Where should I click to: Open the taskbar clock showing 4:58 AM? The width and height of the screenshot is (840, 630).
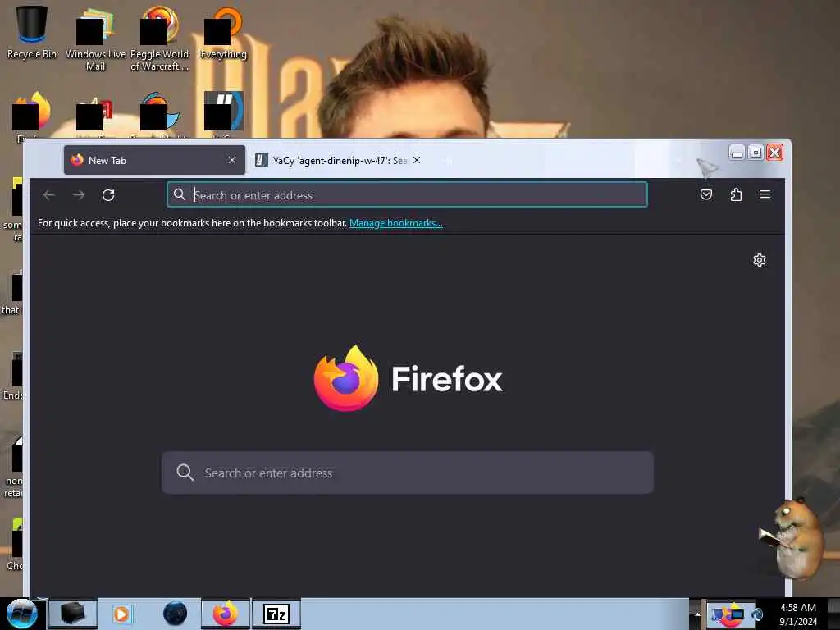pyautogui.click(x=798, y=614)
